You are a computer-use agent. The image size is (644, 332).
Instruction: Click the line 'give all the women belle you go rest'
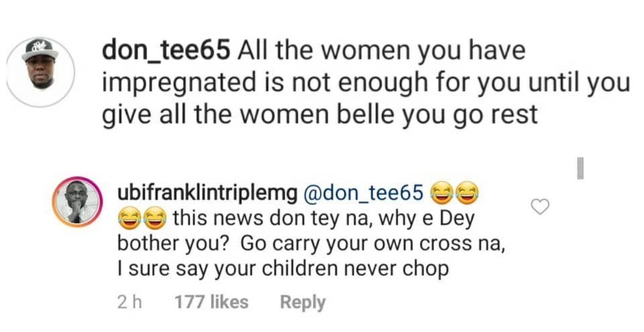point(319,114)
